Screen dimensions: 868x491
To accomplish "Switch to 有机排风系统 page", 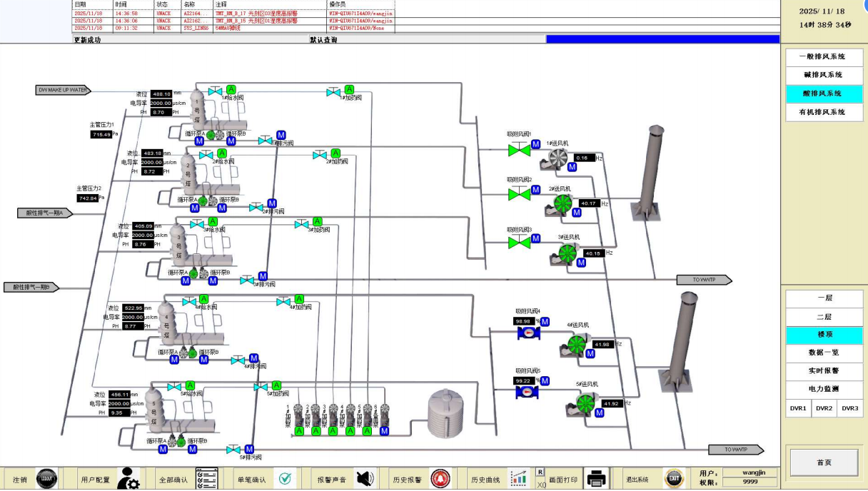I will coord(824,112).
